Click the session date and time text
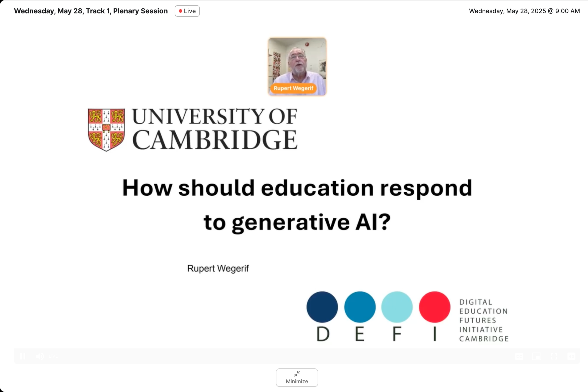Screen dimensions: 588x392 [x=524, y=11]
